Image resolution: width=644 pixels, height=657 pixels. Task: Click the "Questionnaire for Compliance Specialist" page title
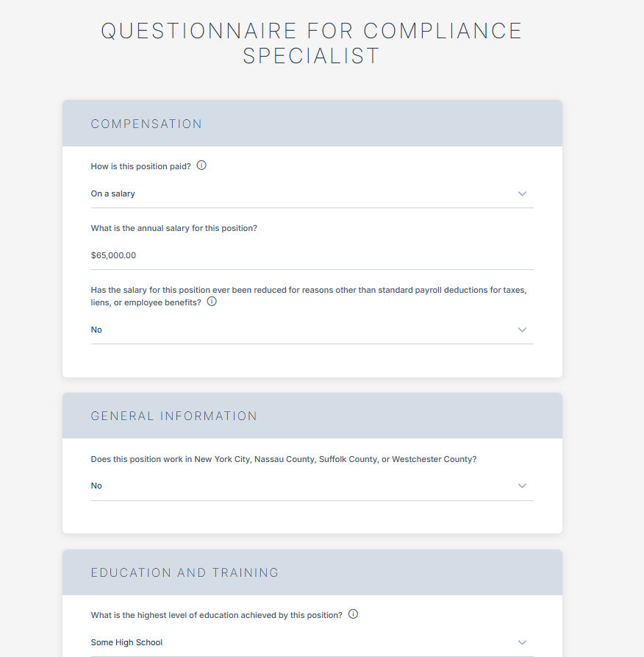tap(312, 43)
